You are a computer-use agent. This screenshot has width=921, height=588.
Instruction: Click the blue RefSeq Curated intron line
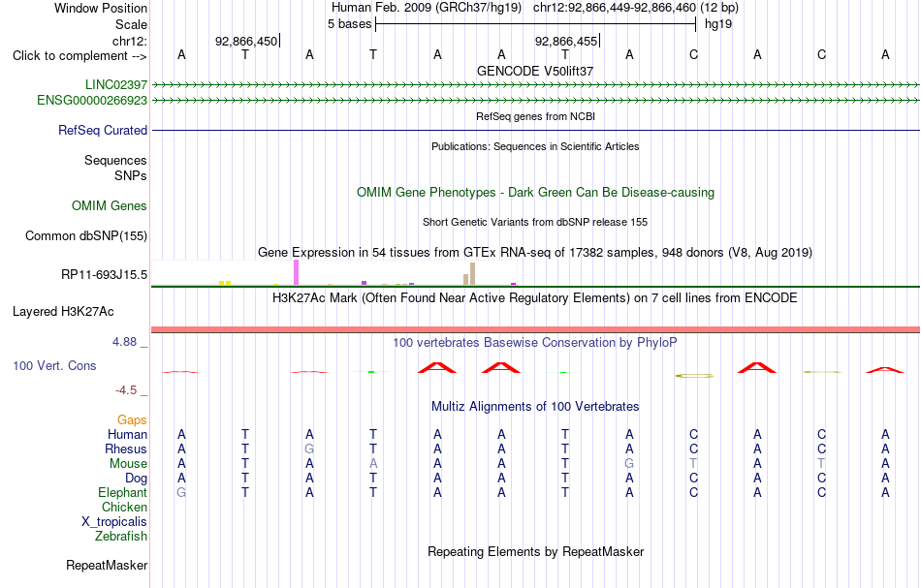click(535, 130)
